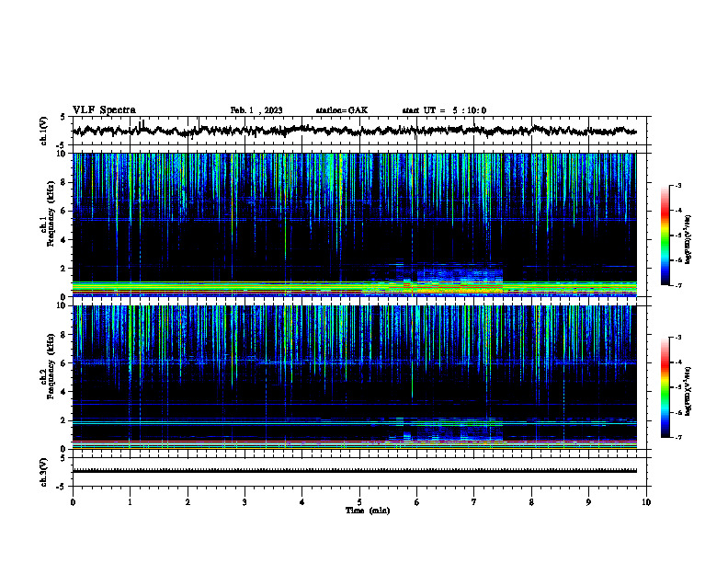Viewport: 728px width, 563px height.
Task: Click the ch.3 voltage pulse trace
Action: [x=354, y=471]
